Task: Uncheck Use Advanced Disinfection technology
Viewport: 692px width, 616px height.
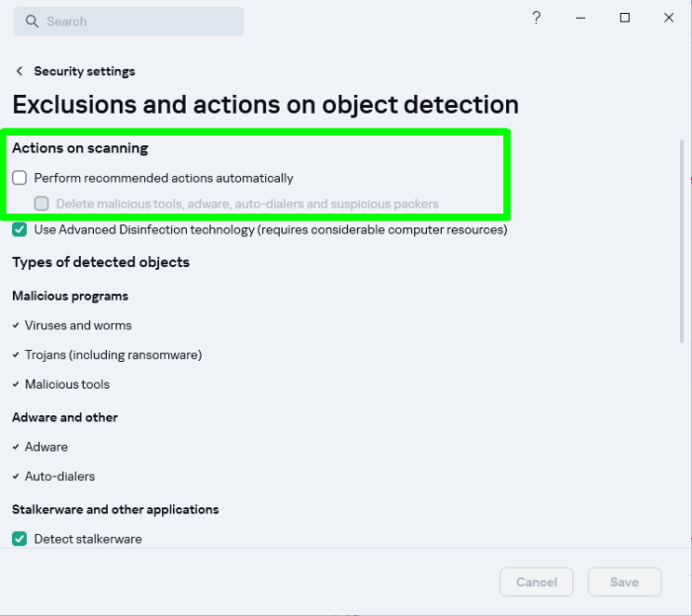Action: coord(20,229)
